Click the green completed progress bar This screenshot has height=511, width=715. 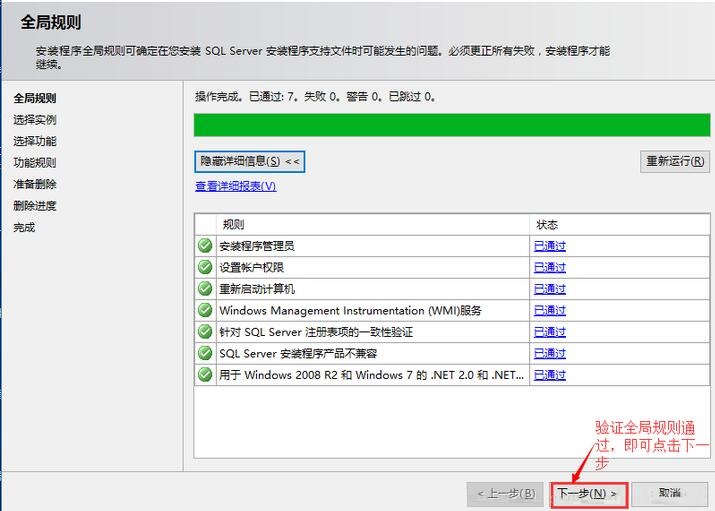pyautogui.click(x=452, y=125)
